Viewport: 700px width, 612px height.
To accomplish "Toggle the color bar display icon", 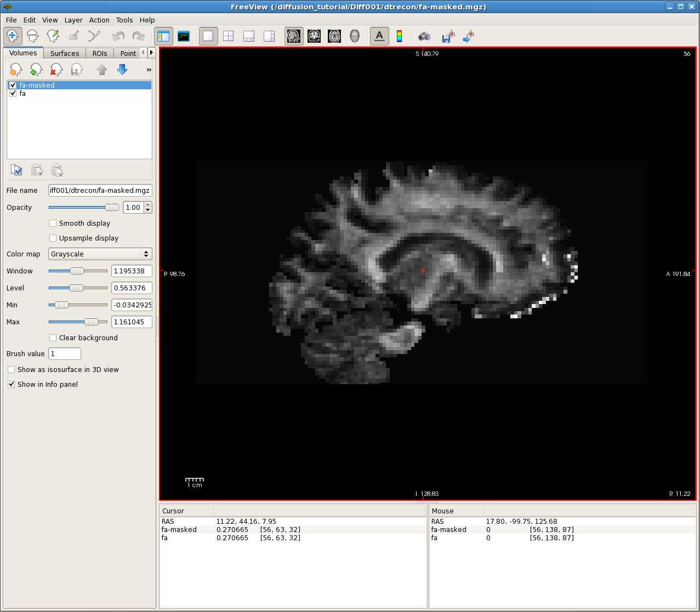I will point(399,36).
